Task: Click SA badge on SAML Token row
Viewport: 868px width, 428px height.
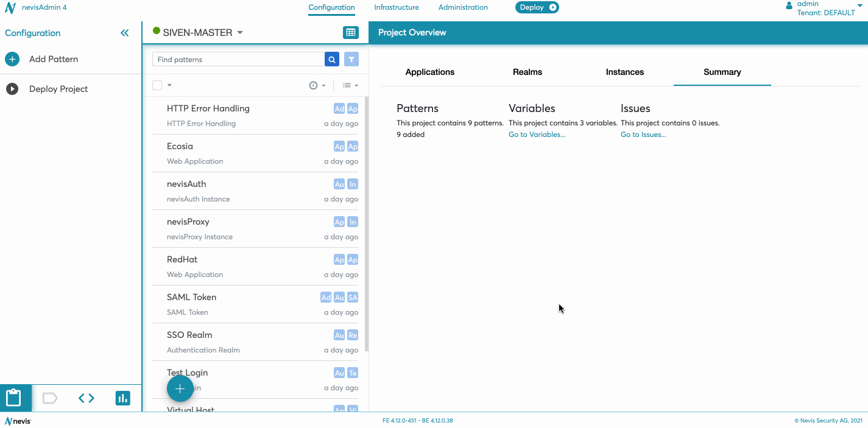Action: tap(353, 298)
